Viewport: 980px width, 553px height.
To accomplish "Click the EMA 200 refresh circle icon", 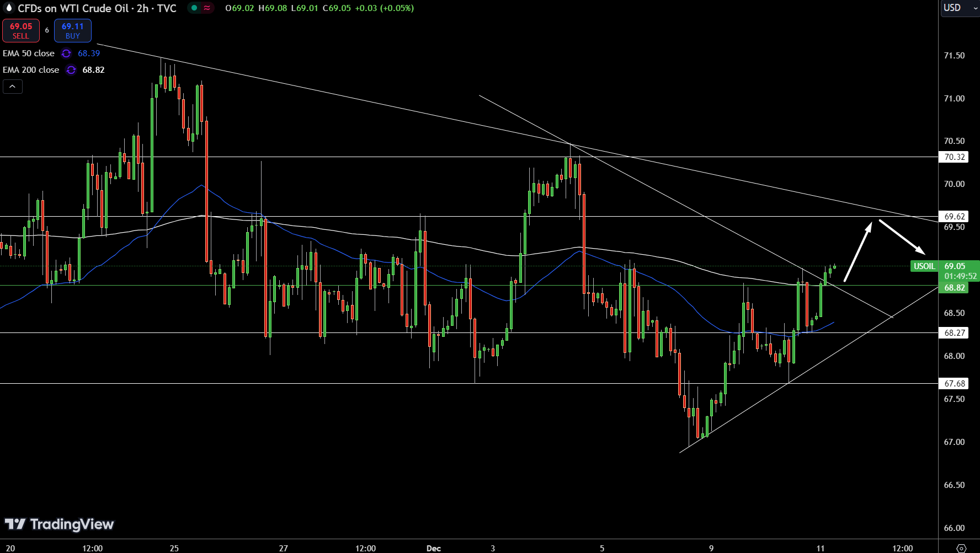I will (71, 70).
